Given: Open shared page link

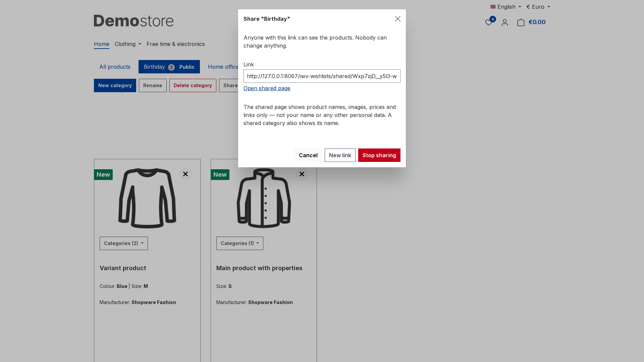Looking at the screenshot, I should click(267, 88).
